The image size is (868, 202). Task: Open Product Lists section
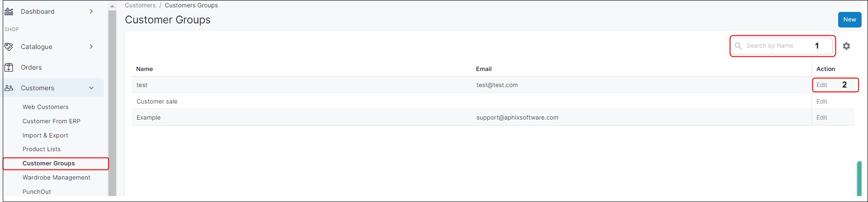pos(41,149)
